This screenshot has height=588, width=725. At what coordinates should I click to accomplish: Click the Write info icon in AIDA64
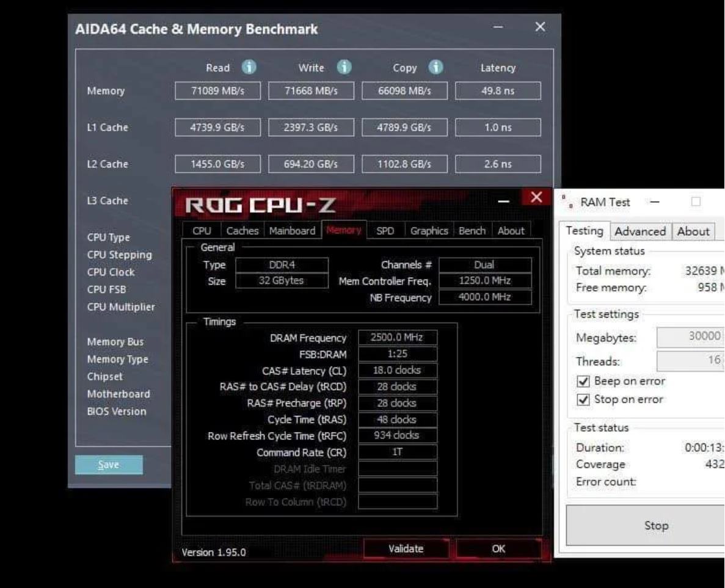[343, 67]
